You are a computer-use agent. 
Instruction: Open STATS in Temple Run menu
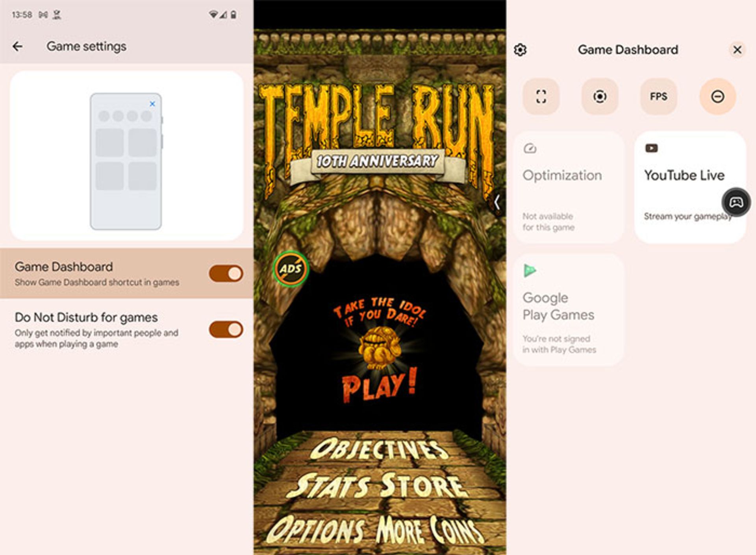(x=329, y=486)
